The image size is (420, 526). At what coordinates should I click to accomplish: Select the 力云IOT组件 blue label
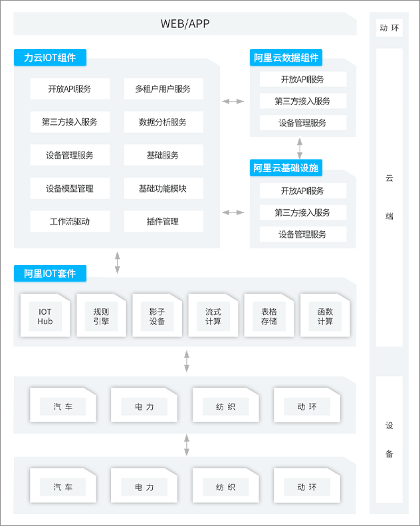click(x=51, y=57)
